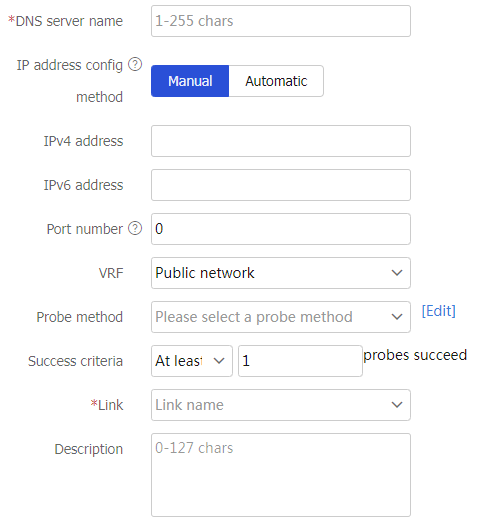Switch IP address config to Automatic
This screenshot has height=526, width=491.
(276, 81)
